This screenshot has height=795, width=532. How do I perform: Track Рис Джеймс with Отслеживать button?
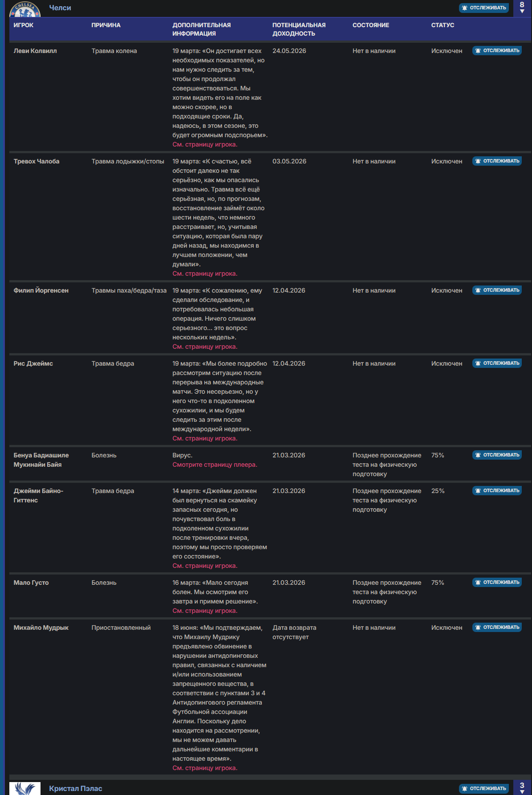pyautogui.click(x=497, y=363)
